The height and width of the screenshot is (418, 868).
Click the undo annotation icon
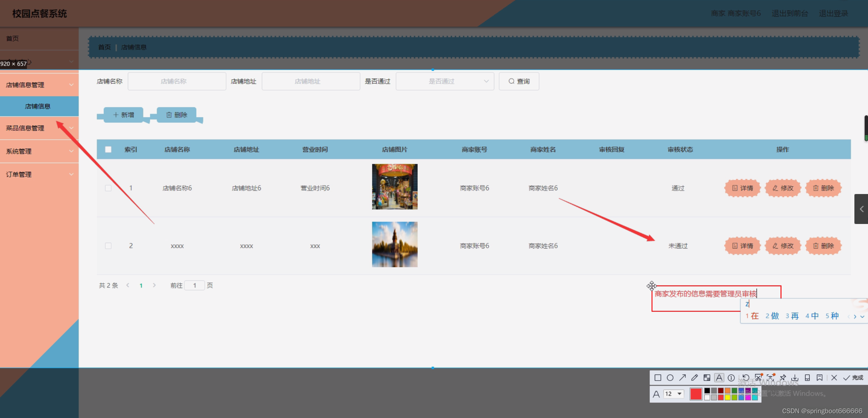(746, 377)
